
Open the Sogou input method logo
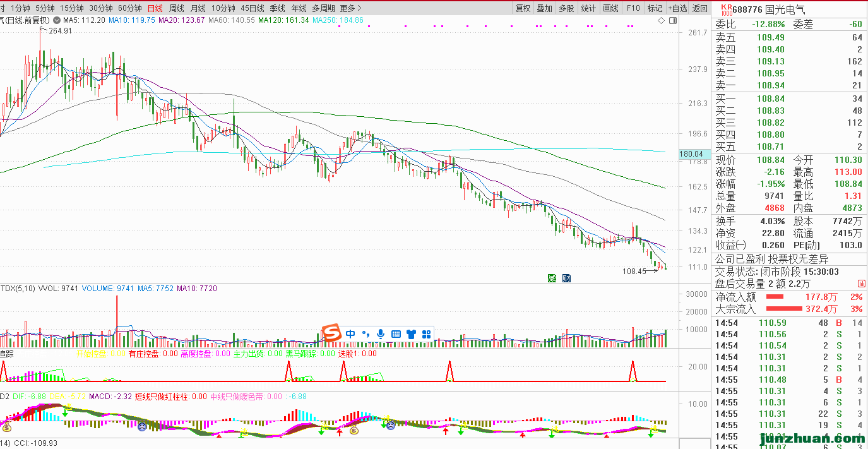331,333
